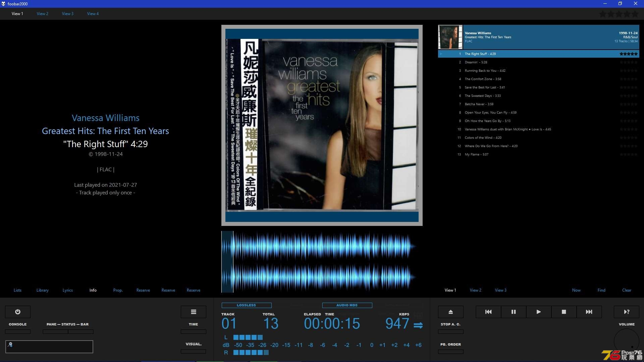Focus the search input field
This screenshot has height=362, width=644.
[x=49, y=347]
